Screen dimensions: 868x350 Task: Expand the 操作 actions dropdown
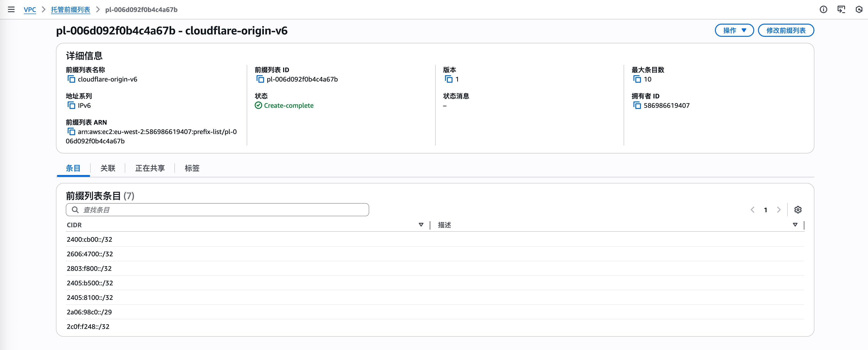tap(734, 30)
